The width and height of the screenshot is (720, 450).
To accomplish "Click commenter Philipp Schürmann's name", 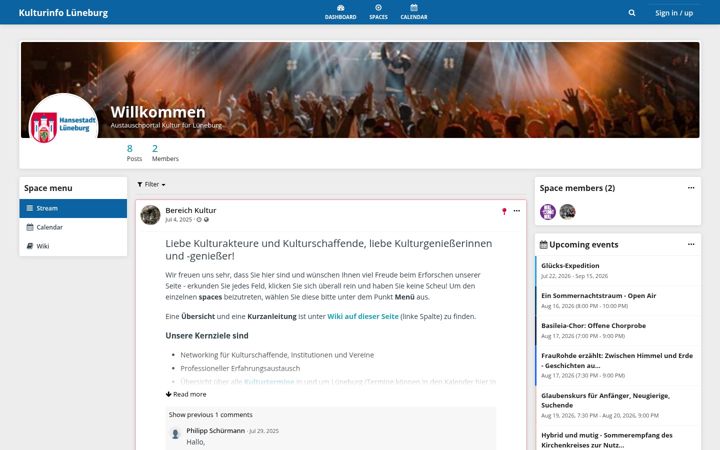I will click(x=215, y=430).
